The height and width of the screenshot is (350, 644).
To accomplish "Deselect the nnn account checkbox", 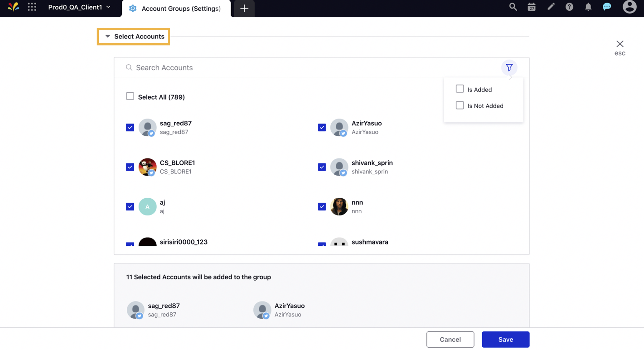I will (322, 206).
